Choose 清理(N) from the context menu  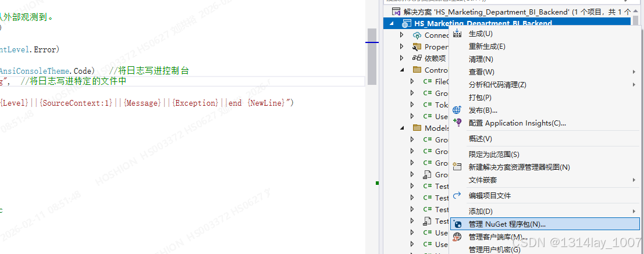(x=545, y=59)
